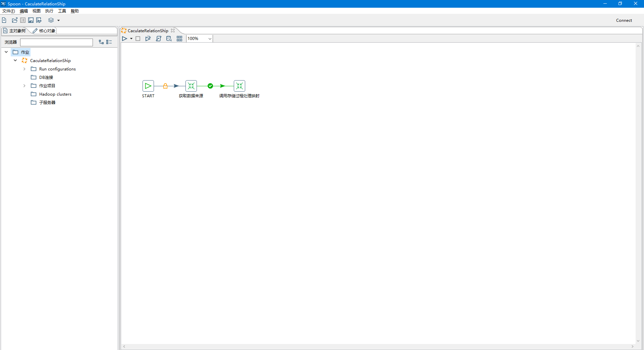Run the job with the play icon
Screen dimensions: 644x350
pyautogui.click(x=124, y=39)
